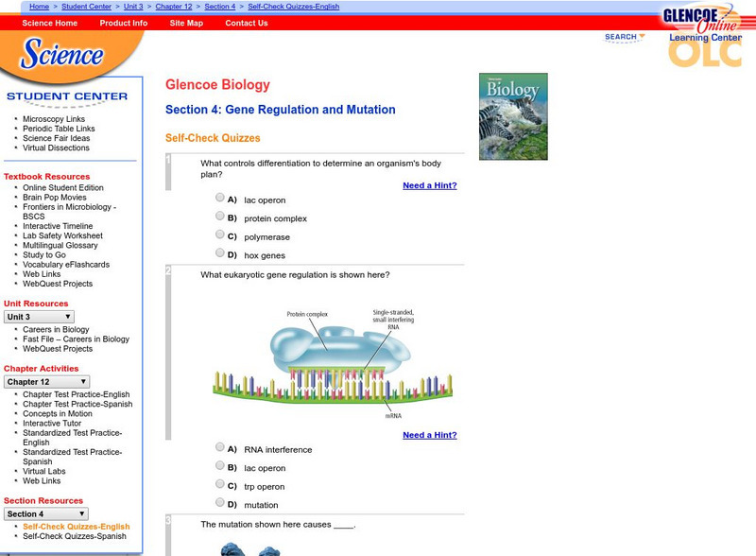This screenshot has height=556, width=756.
Task: Select radio button B) lac operon in question 2
Action: coord(220,465)
